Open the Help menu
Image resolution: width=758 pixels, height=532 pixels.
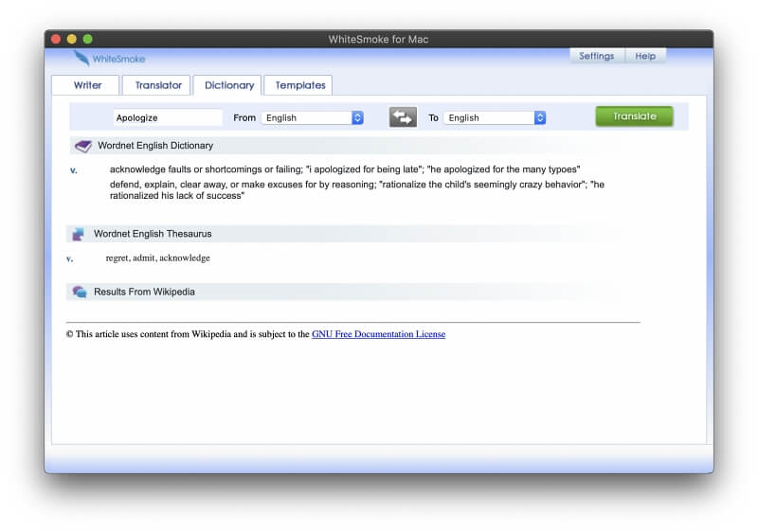pyautogui.click(x=645, y=56)
